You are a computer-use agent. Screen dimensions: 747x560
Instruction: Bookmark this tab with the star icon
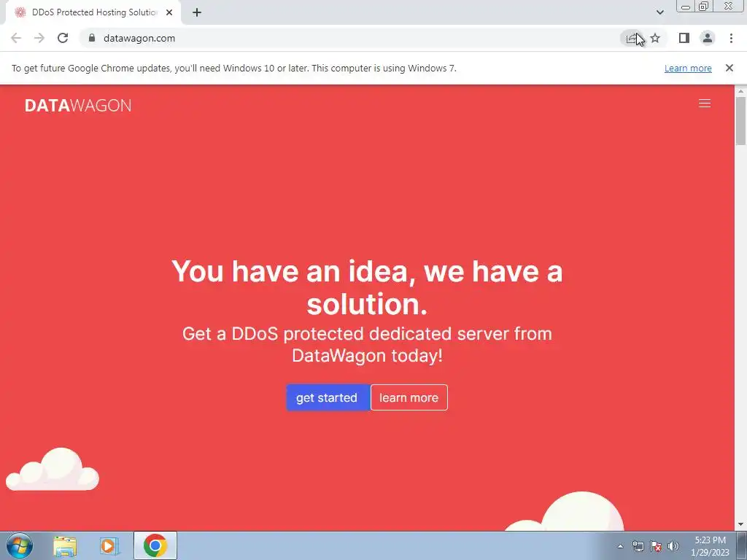click(655, 38)
